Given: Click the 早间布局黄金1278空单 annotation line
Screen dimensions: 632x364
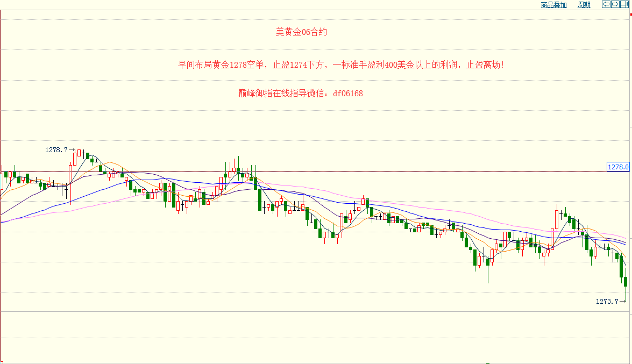Looking at the screenshot, I should point(341,65).
